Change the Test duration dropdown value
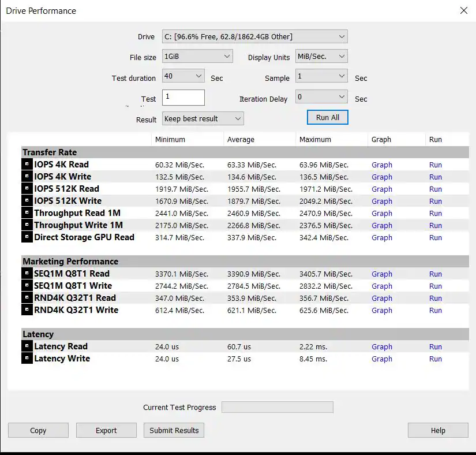This screenshot has height=455, width=476. (x=183, y=76)
